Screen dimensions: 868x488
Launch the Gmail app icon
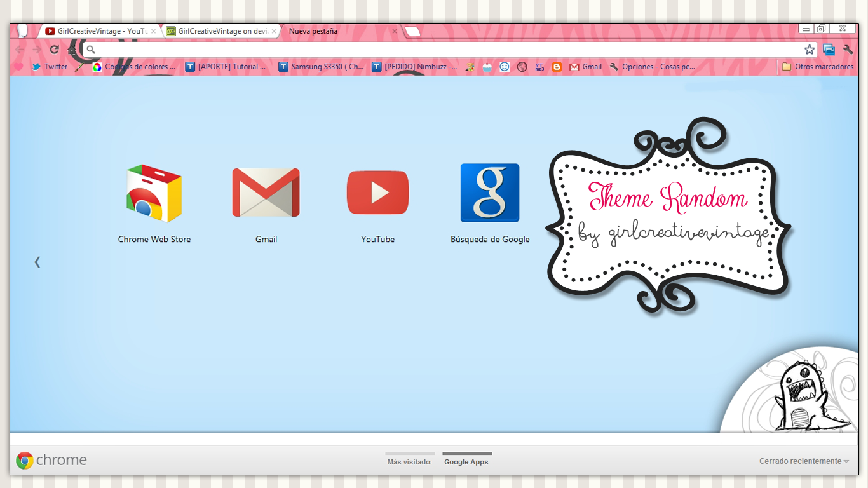point(266,193)
